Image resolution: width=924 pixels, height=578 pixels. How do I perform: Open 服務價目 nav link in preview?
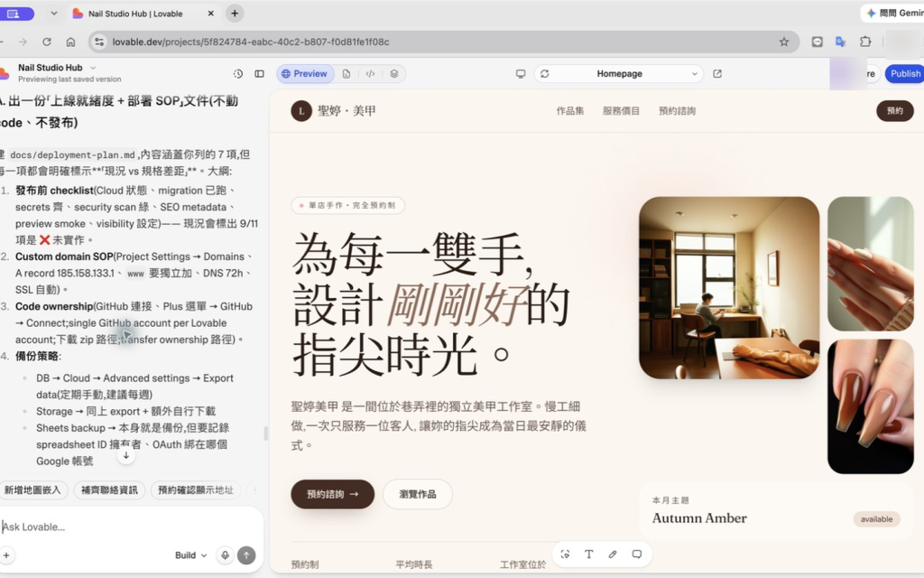621,111
